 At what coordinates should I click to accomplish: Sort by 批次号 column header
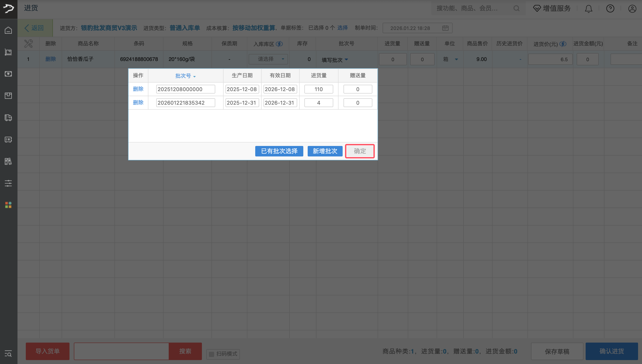(x=185, y=76)
